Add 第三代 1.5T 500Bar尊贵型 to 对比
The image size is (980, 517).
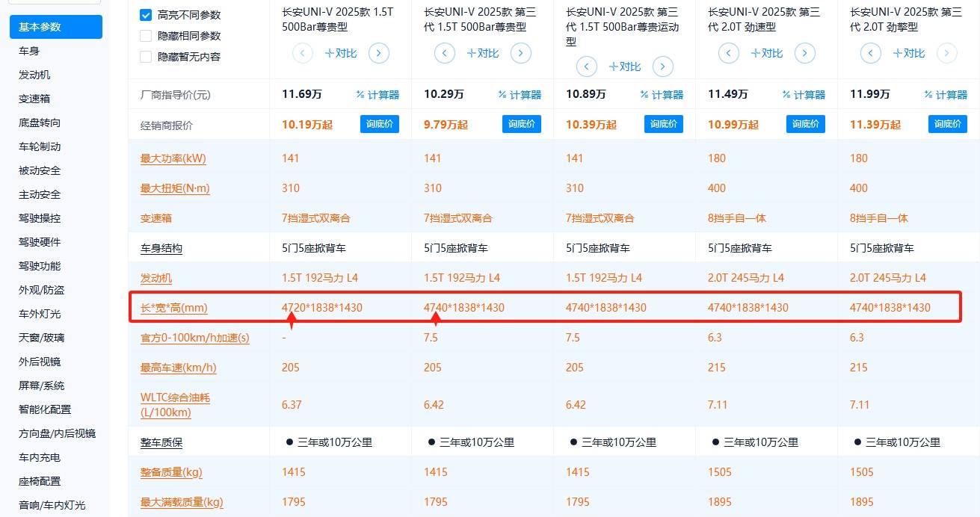pyautogui.click(x=483, y=53)
